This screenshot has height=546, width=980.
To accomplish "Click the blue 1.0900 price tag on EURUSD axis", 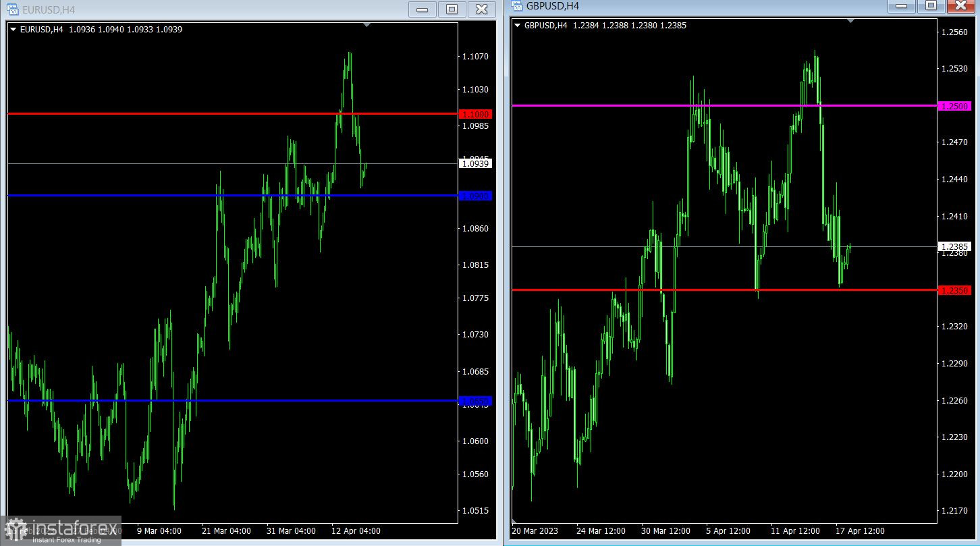I will coord(475,196).
